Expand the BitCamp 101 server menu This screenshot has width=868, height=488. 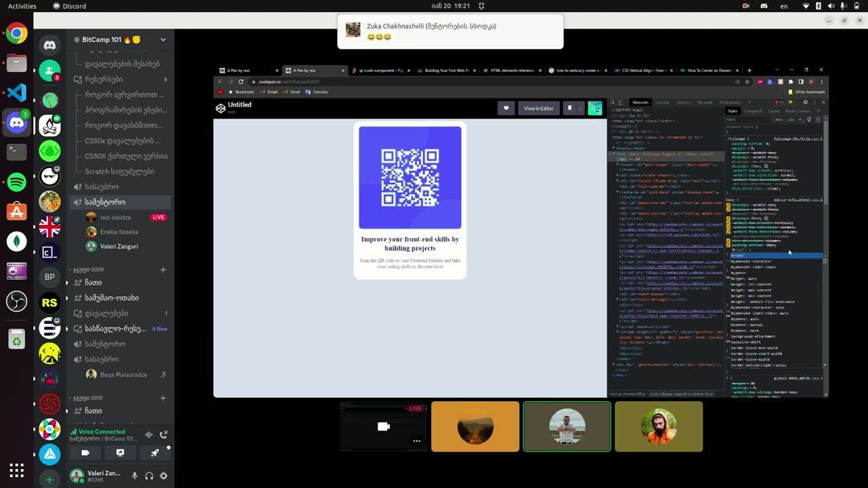point(163,40)
